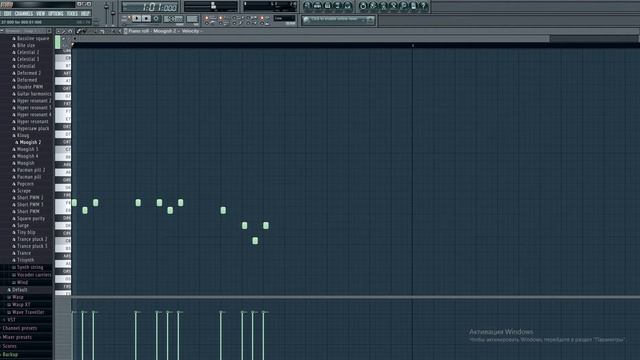Expand the Wind folder

[x=22, y=282]
